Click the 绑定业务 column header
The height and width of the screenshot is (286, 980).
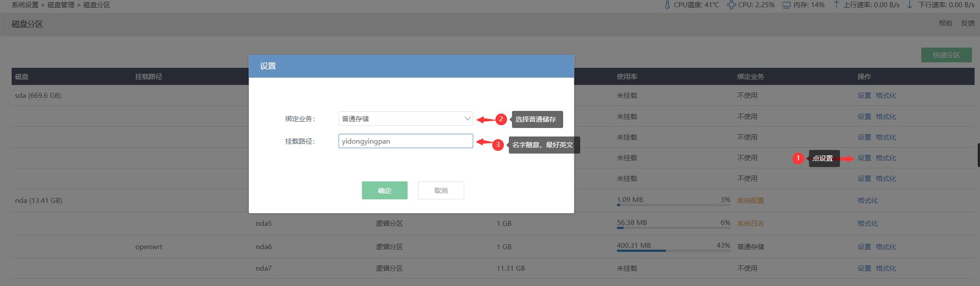[x=750, y=77]
